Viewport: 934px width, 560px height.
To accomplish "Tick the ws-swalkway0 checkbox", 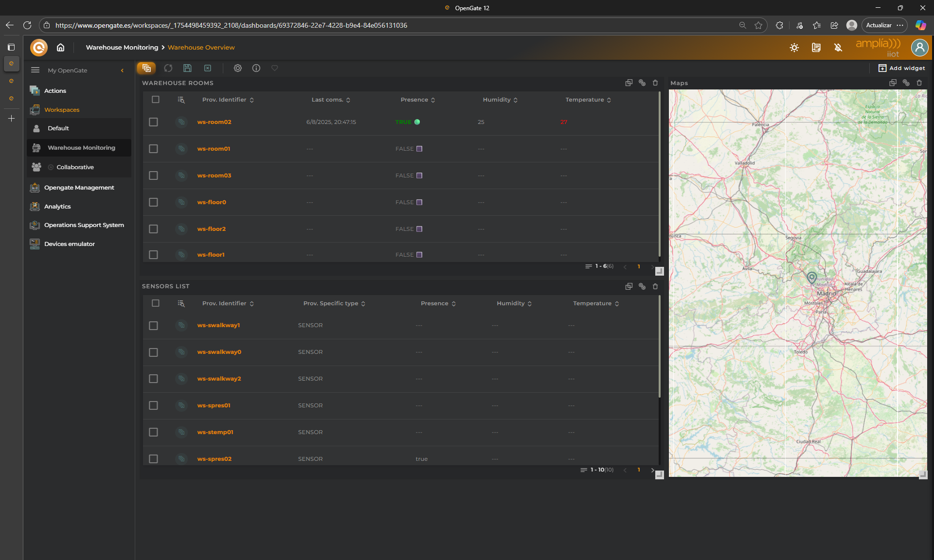I will click(x=154, y=352).
